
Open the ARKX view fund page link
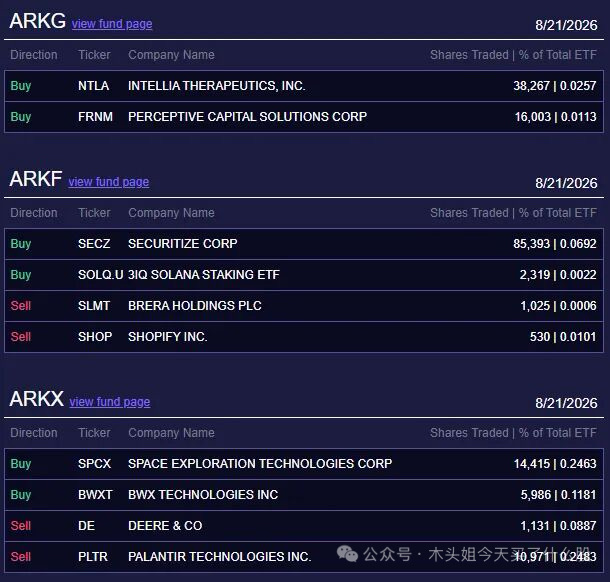[110, 401]
